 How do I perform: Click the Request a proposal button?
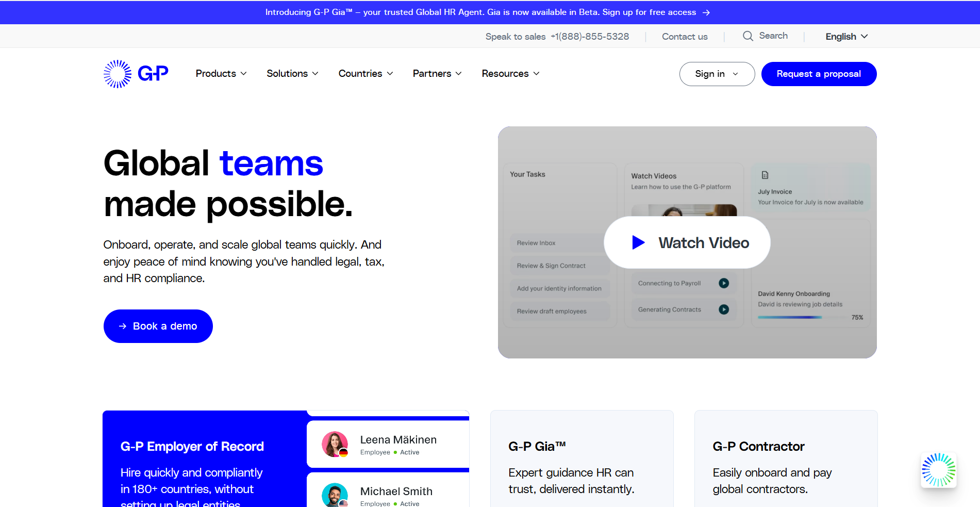[819, 74]
